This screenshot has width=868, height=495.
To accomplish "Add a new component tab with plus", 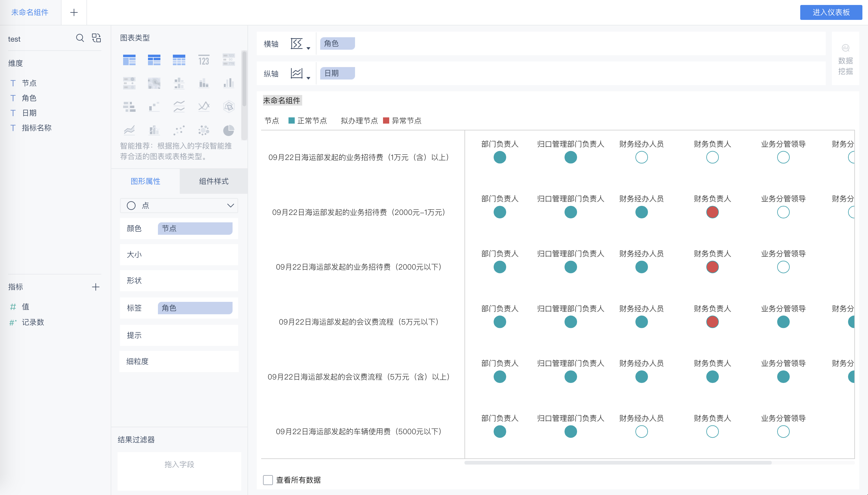I will click(74, 13).
